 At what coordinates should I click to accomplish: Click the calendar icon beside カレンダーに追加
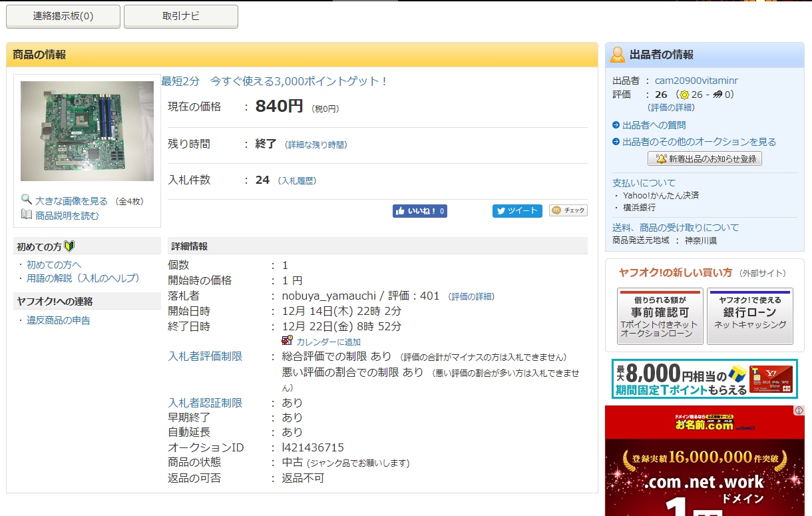[x=288, y=341]
